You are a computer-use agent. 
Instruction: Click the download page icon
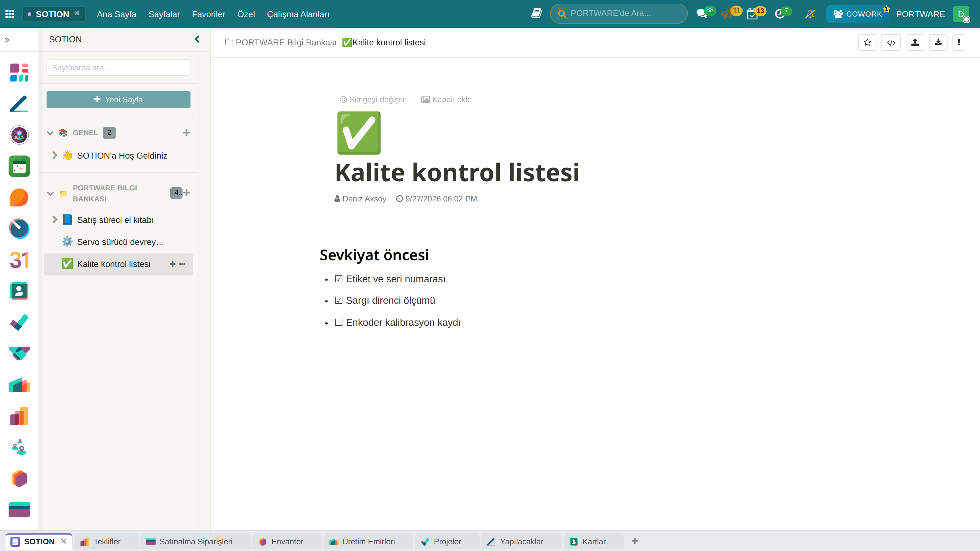[938, 43]
